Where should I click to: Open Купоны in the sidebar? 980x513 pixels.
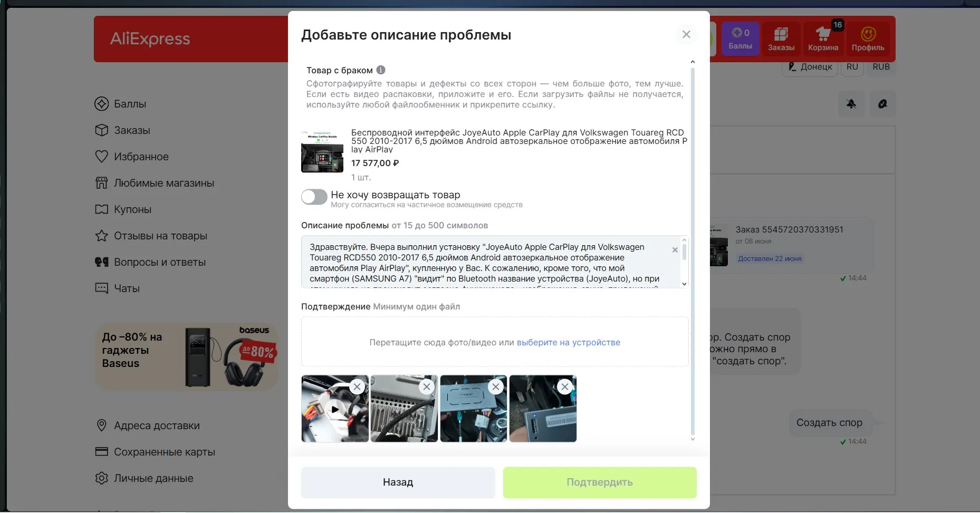123,209
